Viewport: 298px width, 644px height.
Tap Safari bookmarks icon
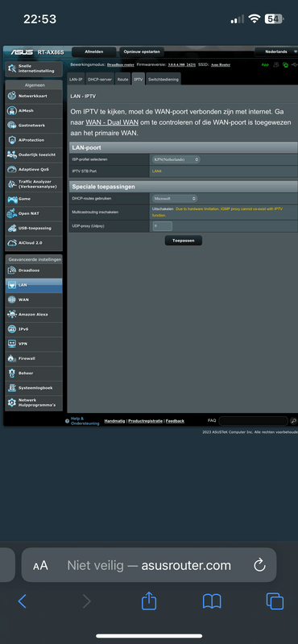(212, 601)
